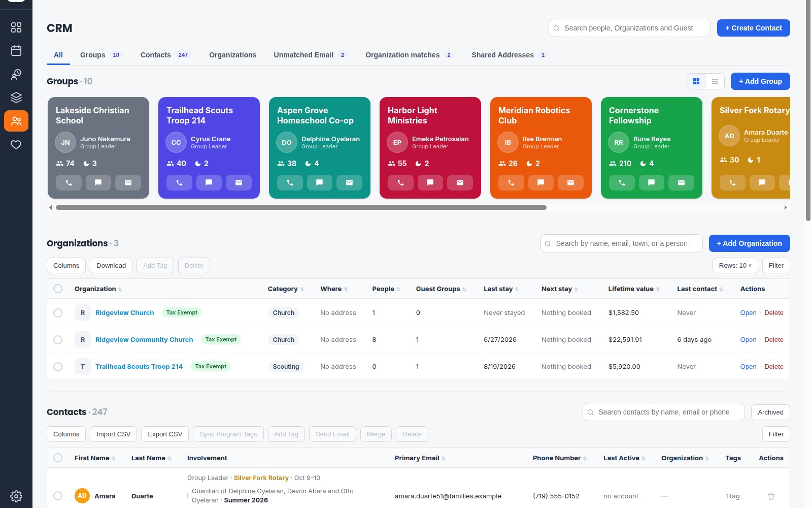Click the Add Organization button
The width and height of the screenshot is (812, 508).
click(x=749, y=243)
